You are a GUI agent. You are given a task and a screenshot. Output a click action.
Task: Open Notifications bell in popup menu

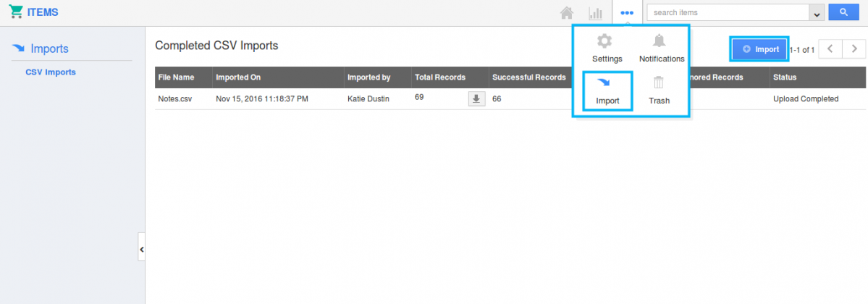click(661, 48)
